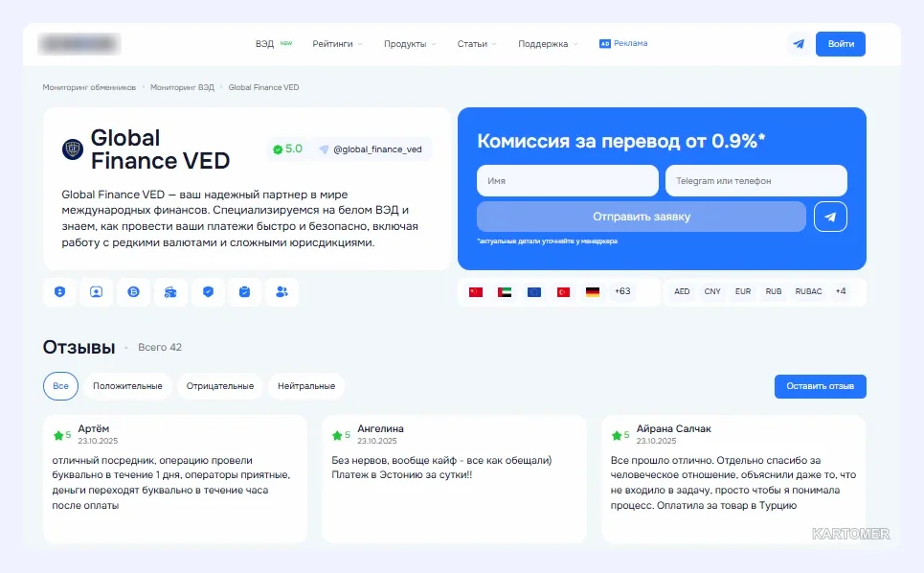Click the profile card badge icon
The image size is (924, 573).
[96, 292]
